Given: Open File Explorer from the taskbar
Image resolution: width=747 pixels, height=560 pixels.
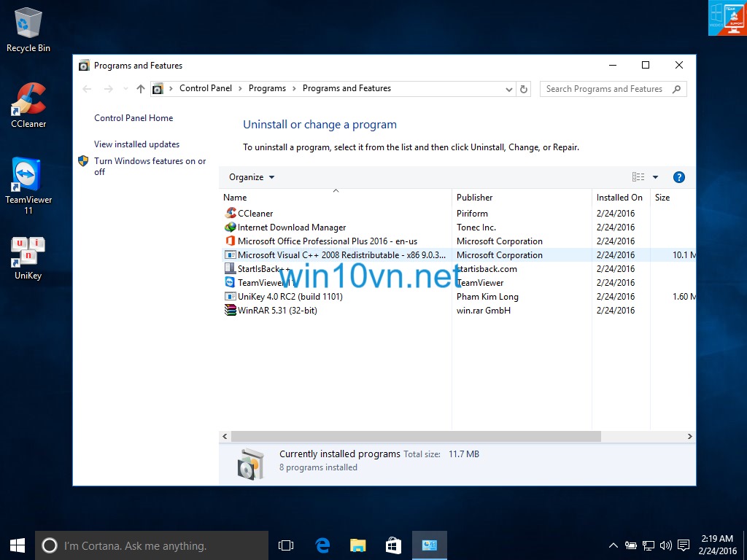Looking at the screenshot, I should click(357, 545).
